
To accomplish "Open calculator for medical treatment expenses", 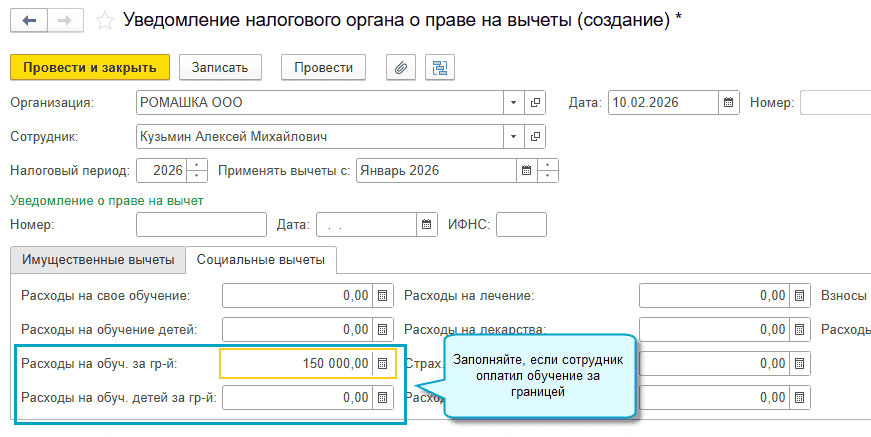I will pyautogui.click(x=798, y=296).
